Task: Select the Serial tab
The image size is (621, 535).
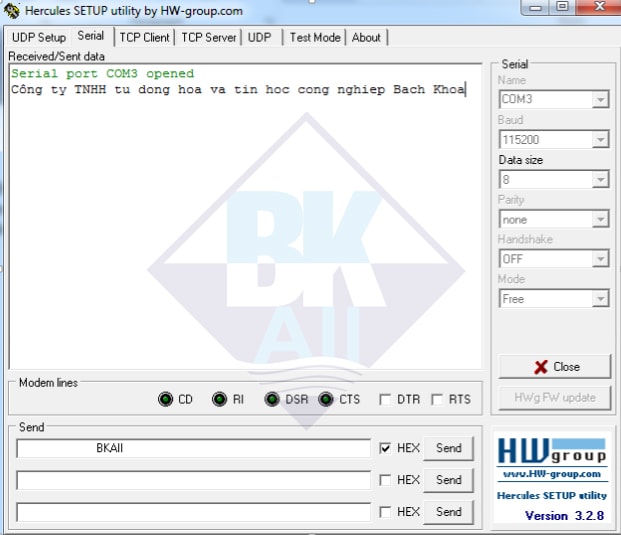Action: [x=91, y=36]
